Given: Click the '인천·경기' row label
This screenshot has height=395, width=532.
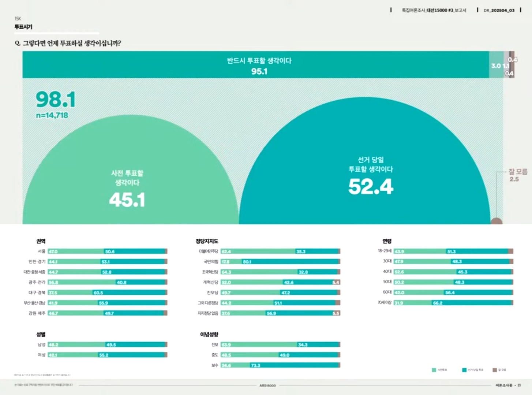Looking at the screenshot, I should click(37, 262).
